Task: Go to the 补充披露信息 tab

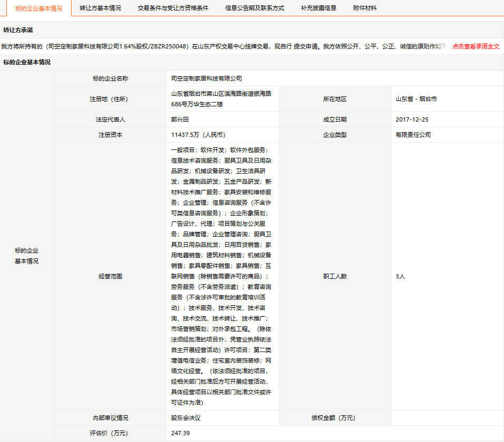Action: tap(318, 8)
